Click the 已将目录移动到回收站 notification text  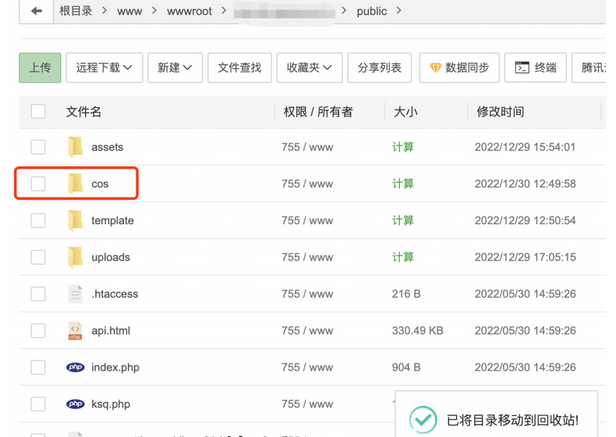click(x=512, y=420)
